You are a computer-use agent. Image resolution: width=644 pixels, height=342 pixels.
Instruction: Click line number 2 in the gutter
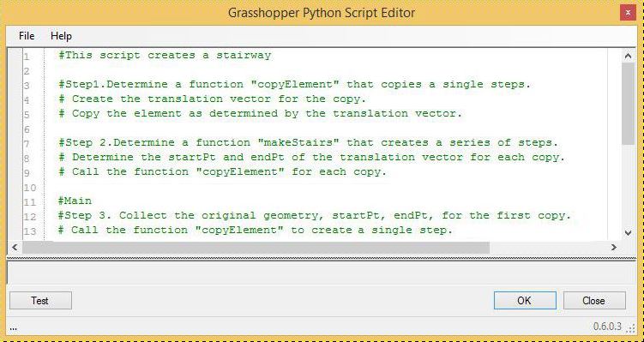click(x=27, y=71)
